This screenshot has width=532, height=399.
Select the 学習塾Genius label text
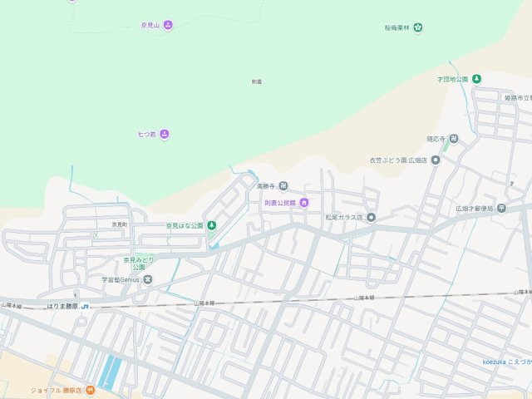(121, 280)
